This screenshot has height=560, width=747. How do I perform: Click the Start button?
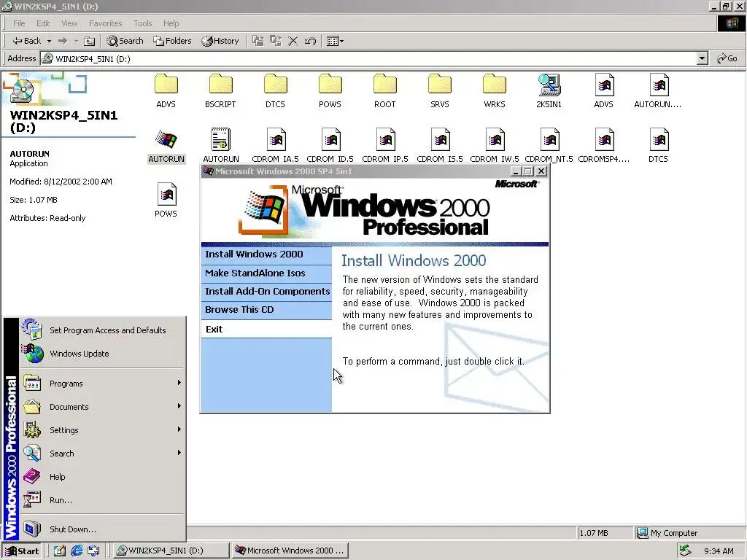click(23, 551)
